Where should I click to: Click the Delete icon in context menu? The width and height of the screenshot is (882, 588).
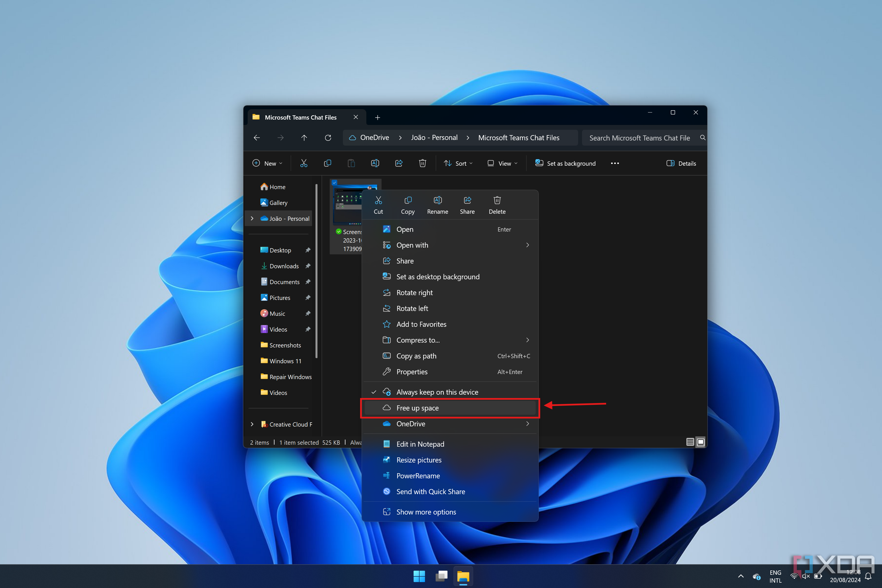[497, 204]
